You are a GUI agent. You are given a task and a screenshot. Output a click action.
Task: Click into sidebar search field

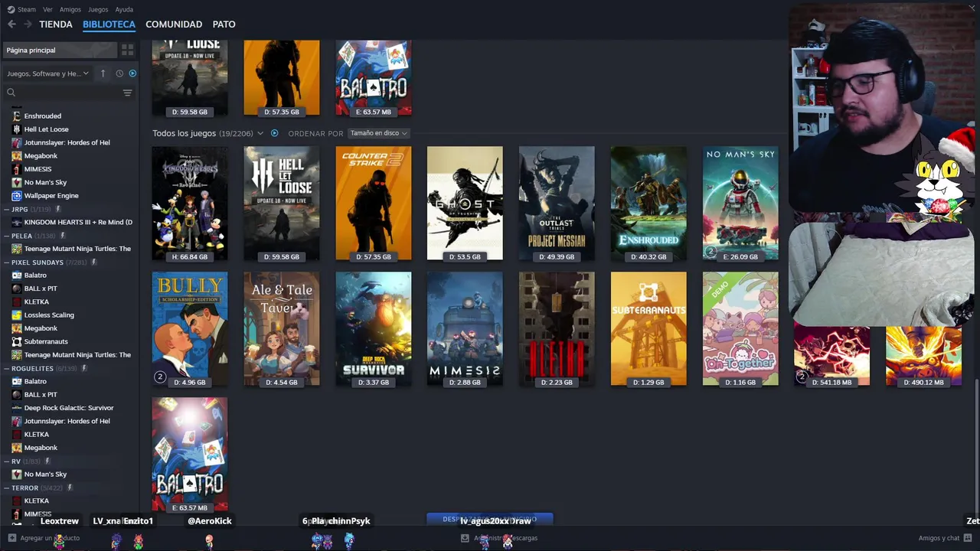(69, 93)
